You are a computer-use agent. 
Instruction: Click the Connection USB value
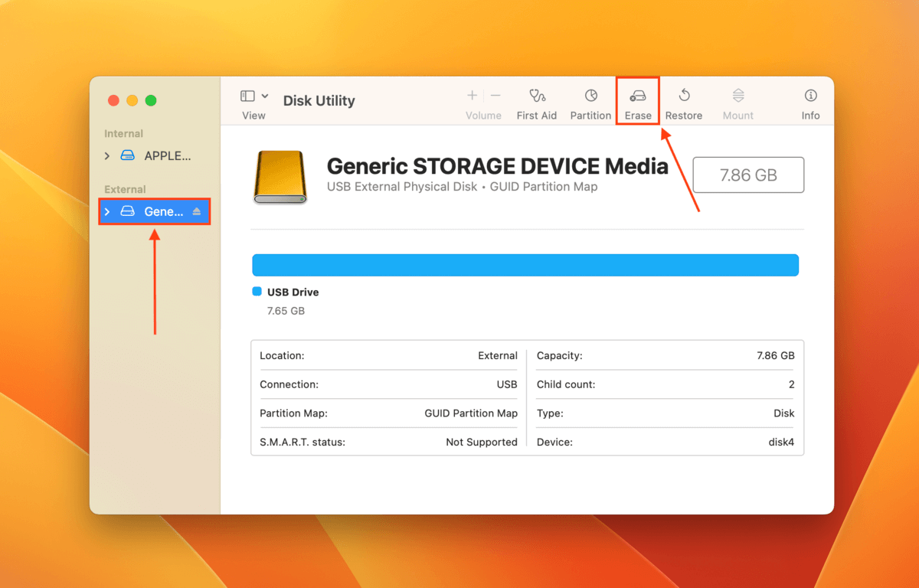tap(507, 384)
